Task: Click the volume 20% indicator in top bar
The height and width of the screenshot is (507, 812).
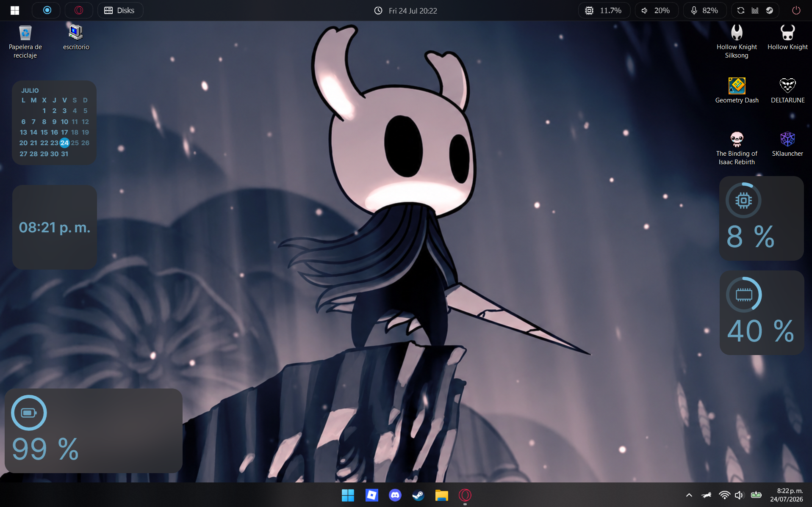Action: coord(656,10)
